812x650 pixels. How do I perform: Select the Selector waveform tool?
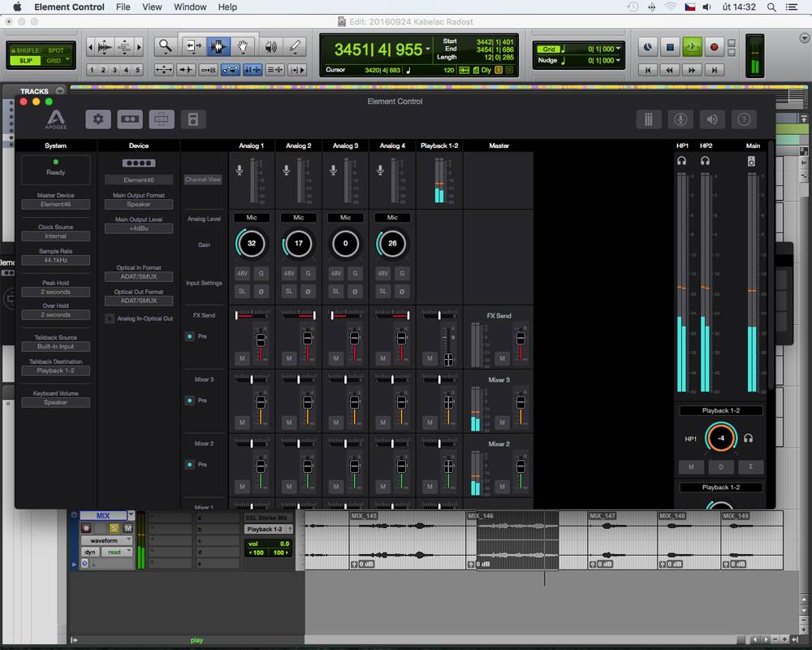point(218,46)
